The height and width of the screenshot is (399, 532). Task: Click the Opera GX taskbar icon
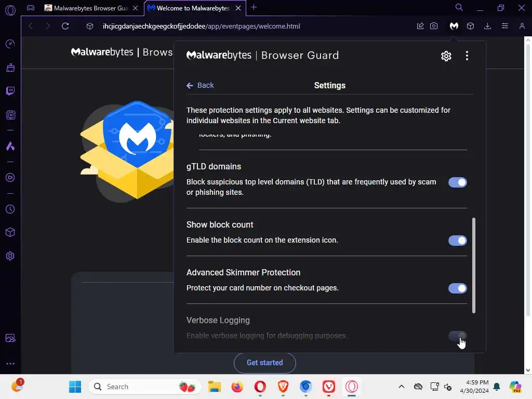352,387
